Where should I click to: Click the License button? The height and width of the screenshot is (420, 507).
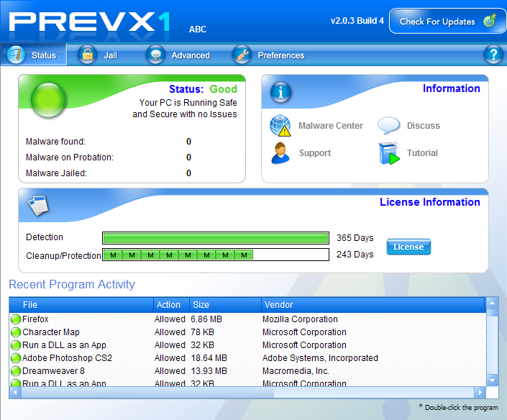click(408, 247)
